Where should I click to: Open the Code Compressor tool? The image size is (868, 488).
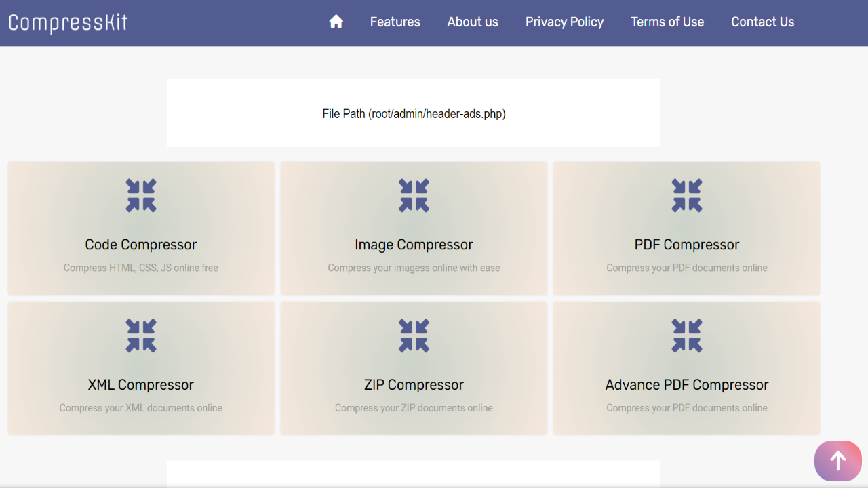[140, 228]
